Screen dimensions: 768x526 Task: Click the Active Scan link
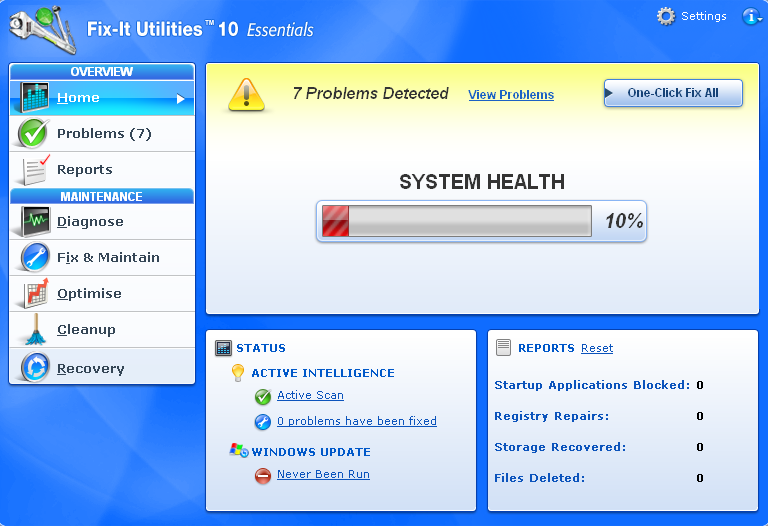coord(310,395)
